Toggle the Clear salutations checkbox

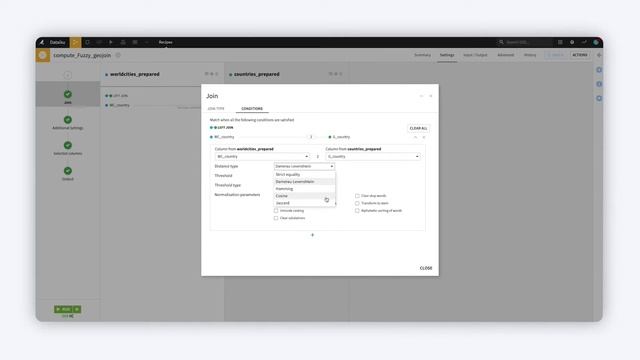(x=276, y=218)
